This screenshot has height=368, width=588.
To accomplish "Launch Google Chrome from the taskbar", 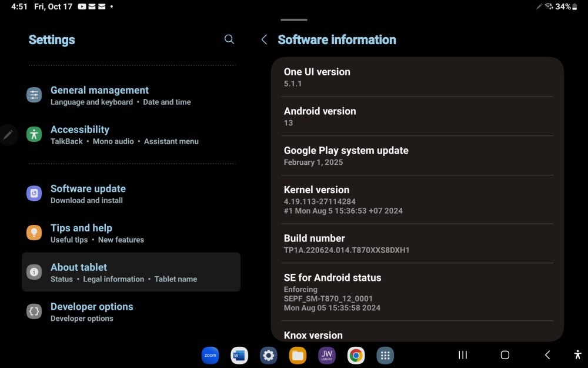I will click(x=356, y=355).
